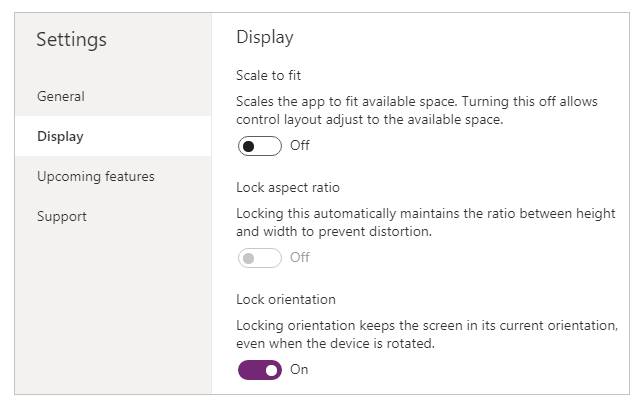This screenshot has height=406, width=644.
Task: Disable the Lock orientation toggle
Action: pyautogui.click(x=259, y=370)
